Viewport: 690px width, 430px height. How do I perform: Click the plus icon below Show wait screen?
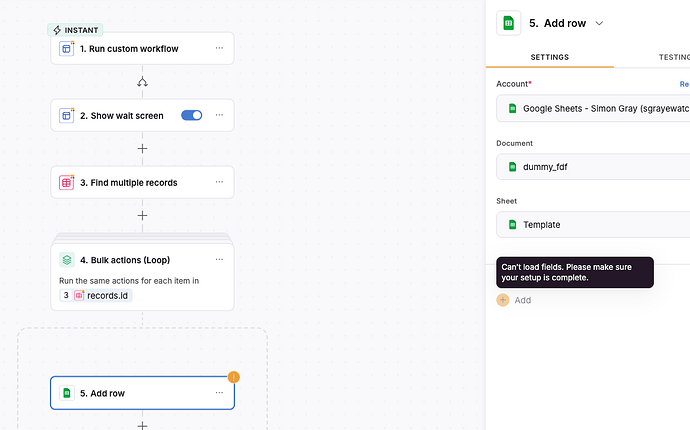click(142, 149)
